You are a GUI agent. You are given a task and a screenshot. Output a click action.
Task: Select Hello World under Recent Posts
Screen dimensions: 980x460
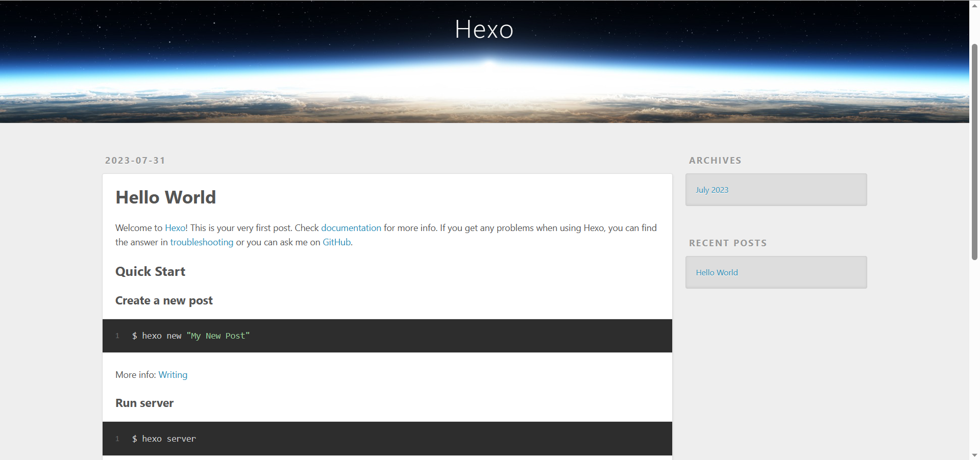[717, 272]
